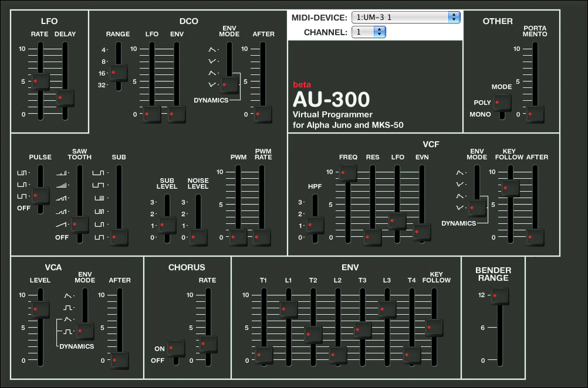This screenshot has height=388, width=588.
Task: Select the top sawtooth waveform icon
Action: [x=62, y=173]
